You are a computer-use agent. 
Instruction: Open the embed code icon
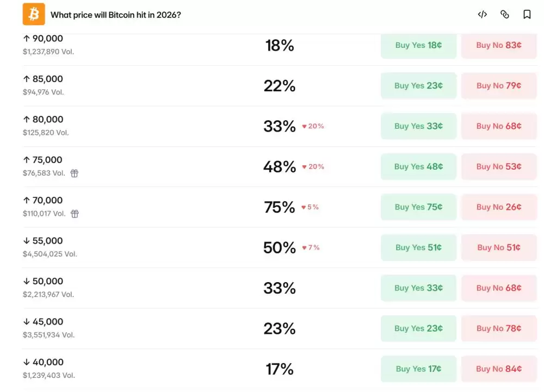[482, 14]
